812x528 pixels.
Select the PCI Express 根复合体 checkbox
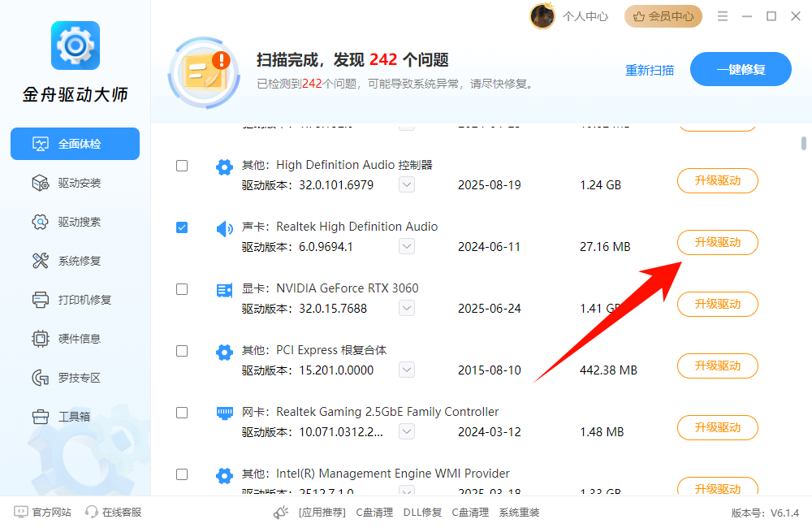pyautogui.click(x=182, y=351)
